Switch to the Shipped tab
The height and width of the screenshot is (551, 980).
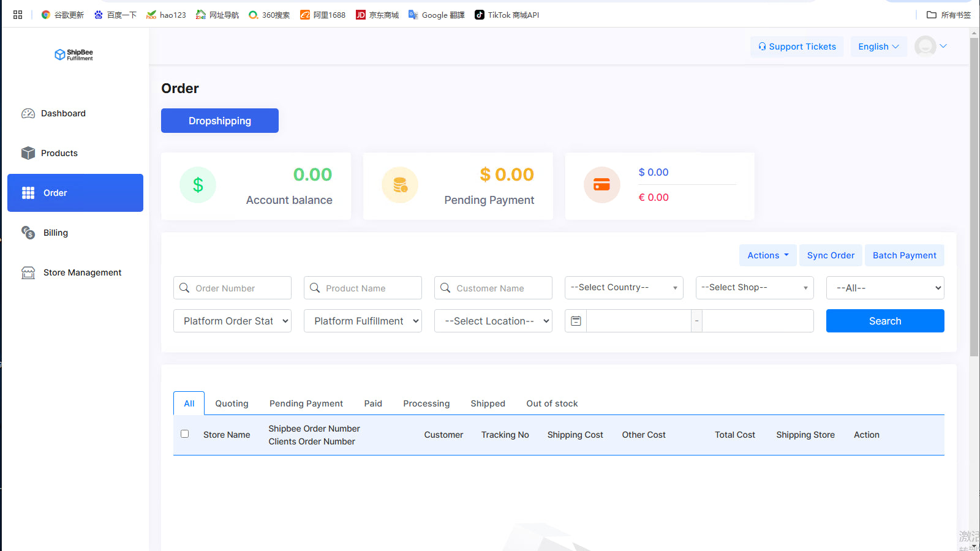click(488, 403)
